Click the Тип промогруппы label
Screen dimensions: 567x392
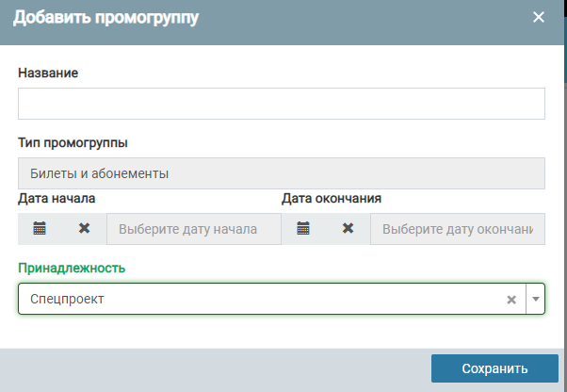tap(73, 143)
